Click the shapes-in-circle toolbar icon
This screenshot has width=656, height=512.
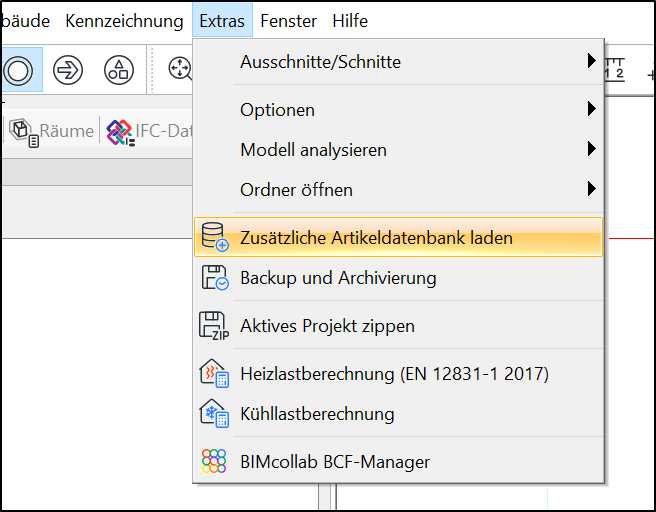coord(119,69)
